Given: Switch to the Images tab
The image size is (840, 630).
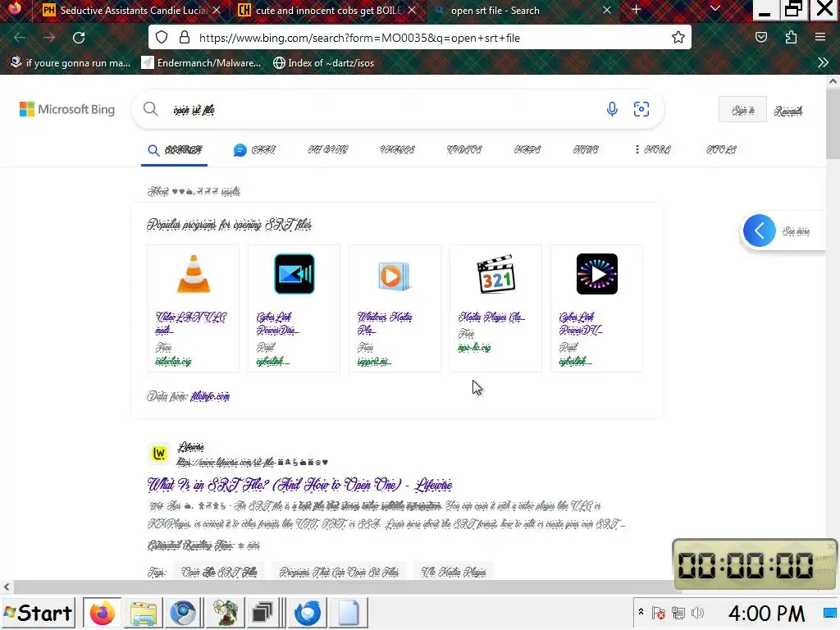Looking at the screenshot, I should coord(397,150).
